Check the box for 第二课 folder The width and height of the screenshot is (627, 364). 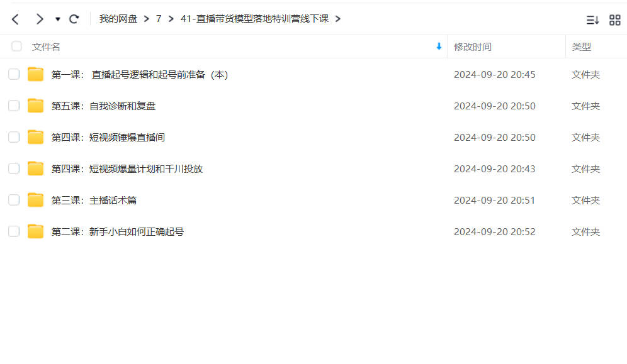tap(14, 231)
